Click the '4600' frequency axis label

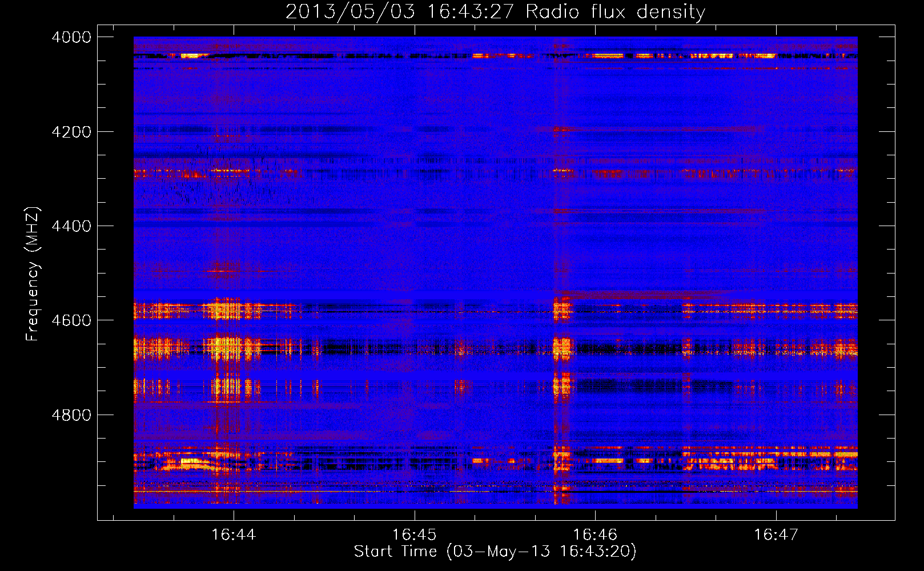click(x=71, y=320)
